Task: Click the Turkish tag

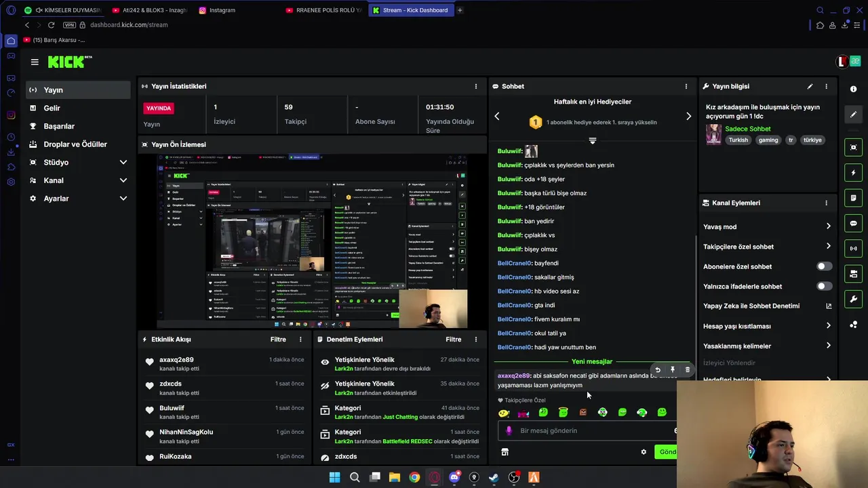Action: coord(738,140)
